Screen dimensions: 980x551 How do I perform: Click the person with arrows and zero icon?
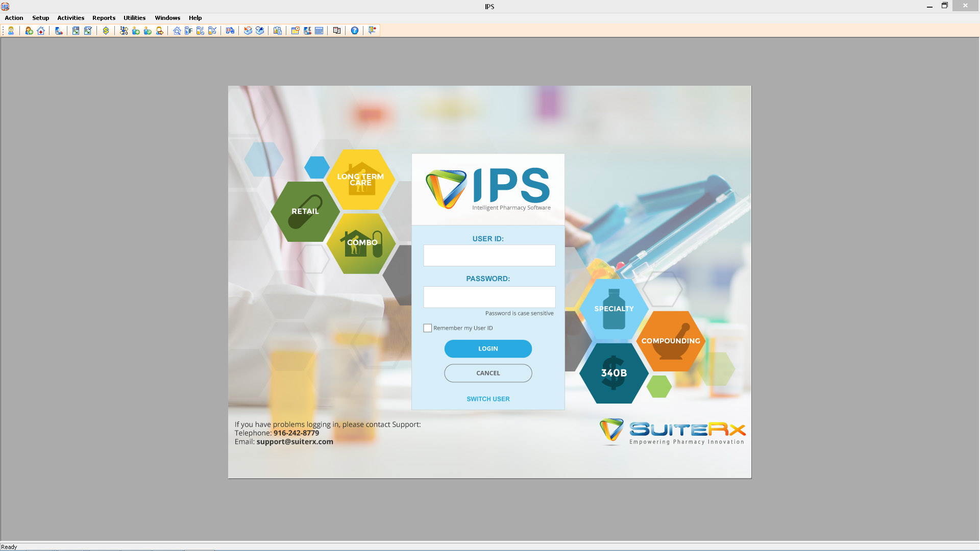(x=124, y=31)
